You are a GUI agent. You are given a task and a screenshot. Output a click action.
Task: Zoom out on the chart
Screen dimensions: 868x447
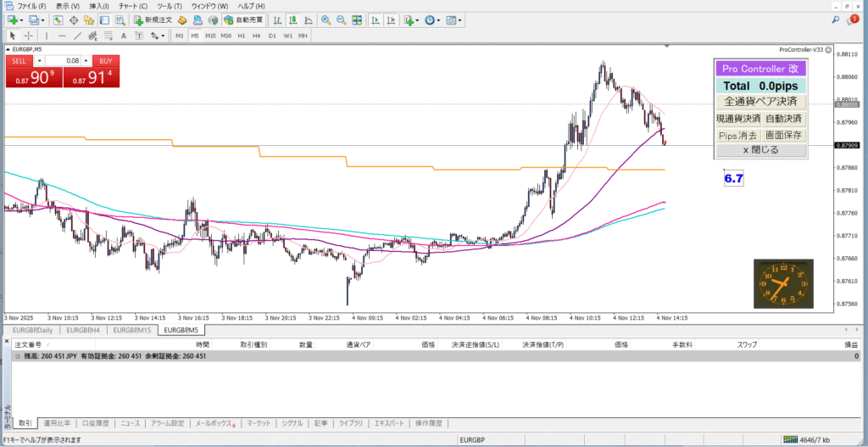[341, 20]
